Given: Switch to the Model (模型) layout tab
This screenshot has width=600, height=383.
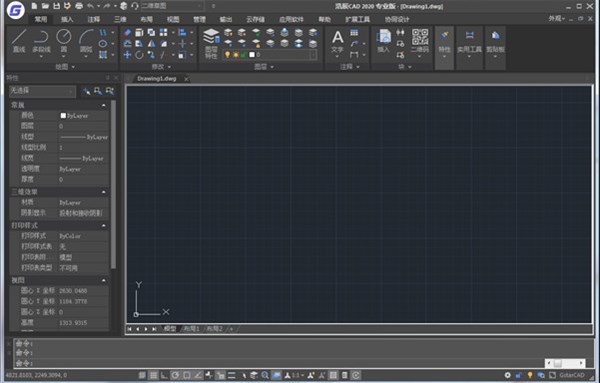Looking at the screenshot, I should click(x=170, y=329).
